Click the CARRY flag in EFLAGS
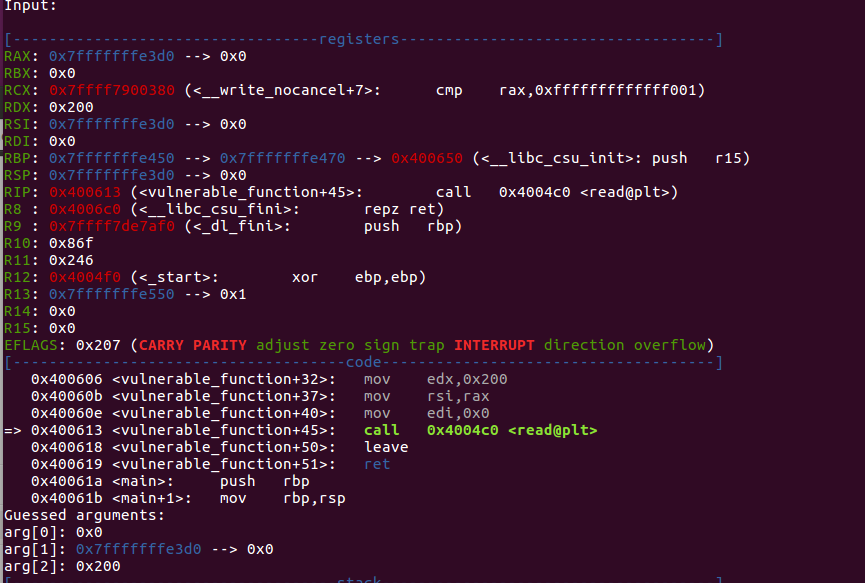 click(x=161, y=345)
